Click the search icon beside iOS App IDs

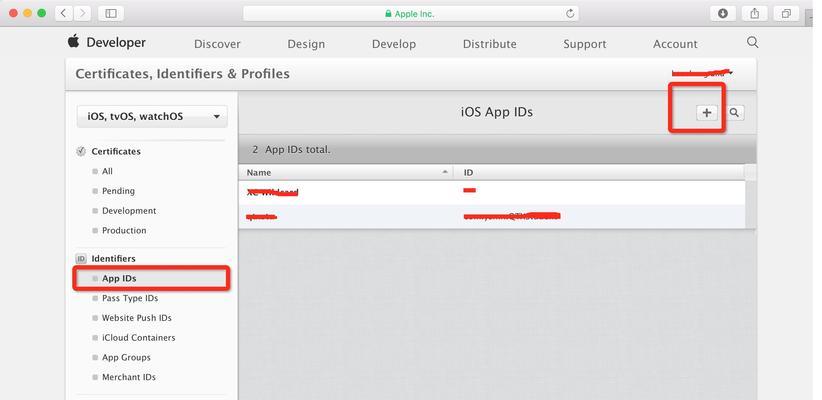pos(735,113)
